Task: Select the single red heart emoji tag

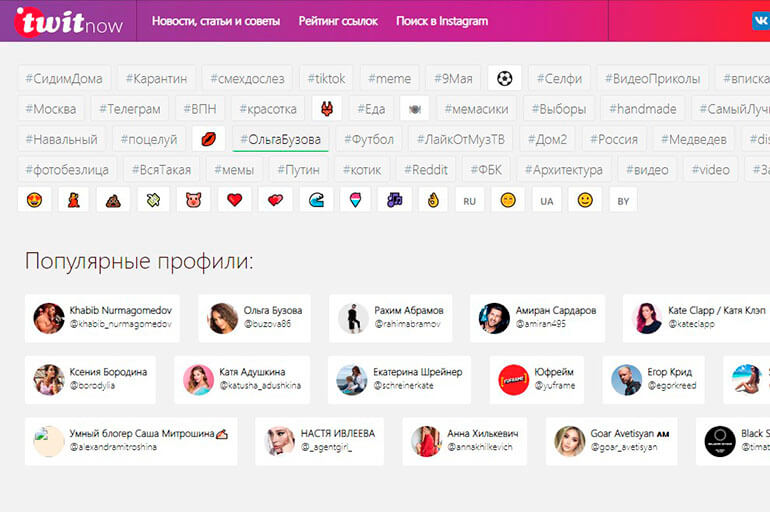Action: 235,200
